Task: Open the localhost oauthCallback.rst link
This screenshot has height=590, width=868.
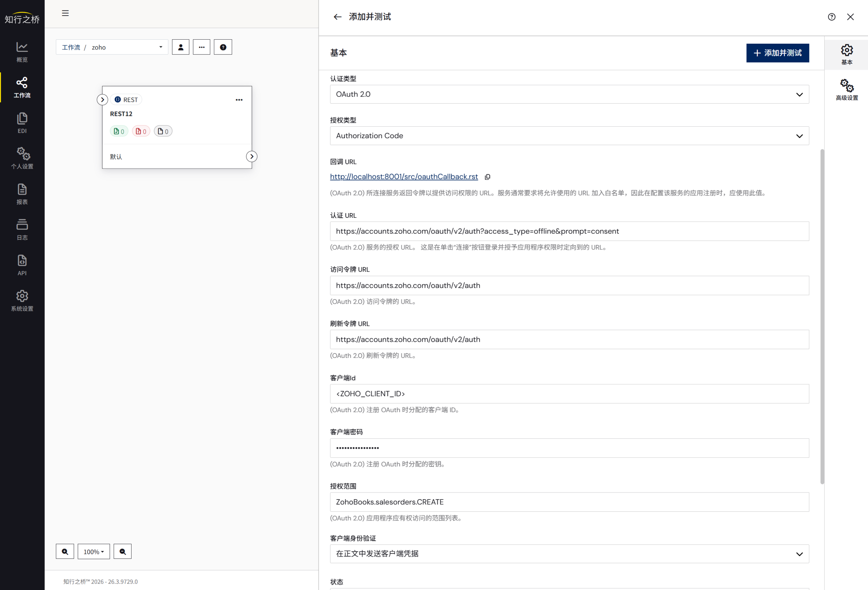Action: (x=404, y=176)
